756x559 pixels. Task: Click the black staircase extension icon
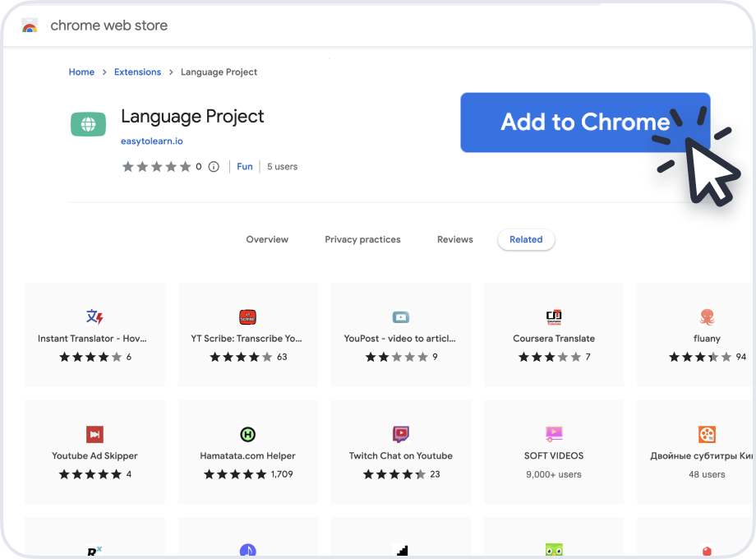pos(402,550)
